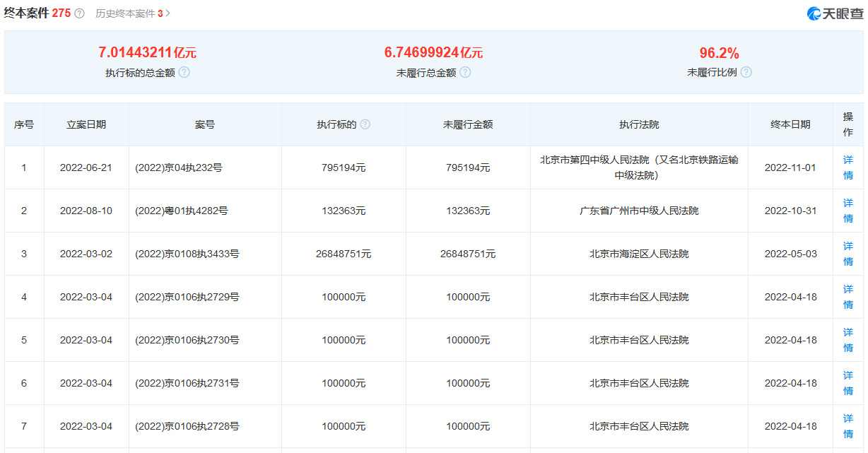This screenshot has height=453, width=868.
Task: Open help tooltip for 未履行比例
Action: click(x=748, y=71)
